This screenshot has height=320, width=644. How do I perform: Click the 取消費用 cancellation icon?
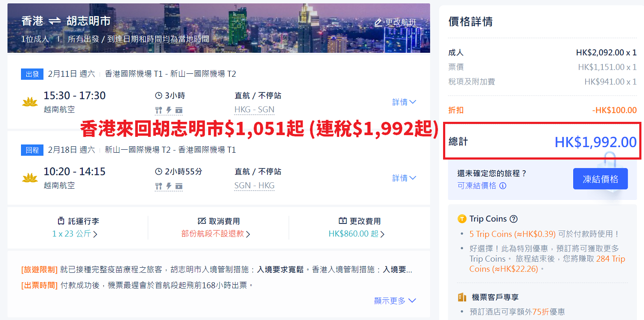[202, 221]
